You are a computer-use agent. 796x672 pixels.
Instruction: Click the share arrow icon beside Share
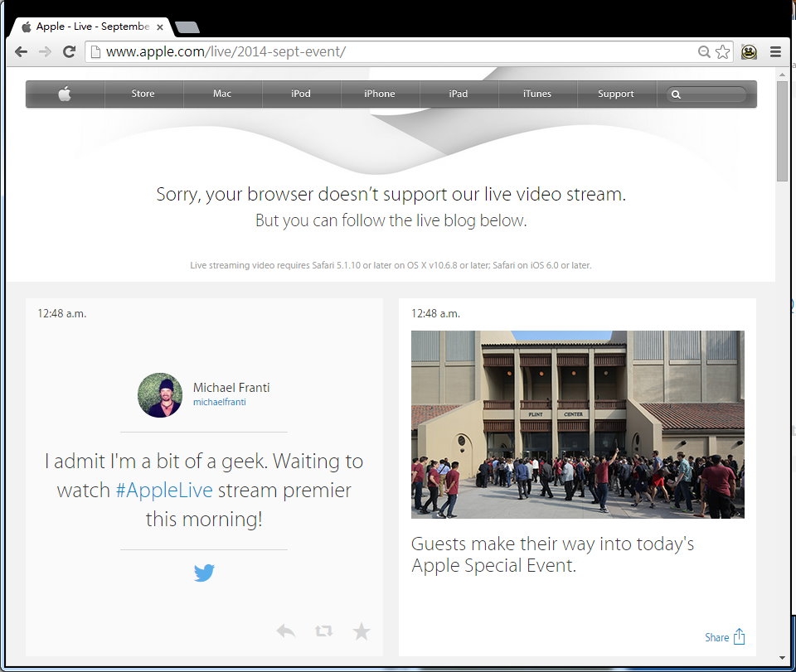[740, 636]
